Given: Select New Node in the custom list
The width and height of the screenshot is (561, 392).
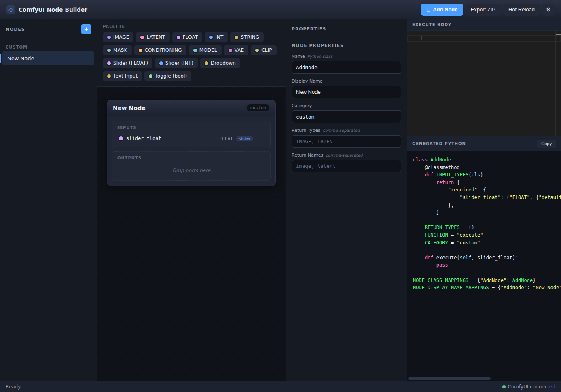Looking at the screenshot, I should coord(48,58).
